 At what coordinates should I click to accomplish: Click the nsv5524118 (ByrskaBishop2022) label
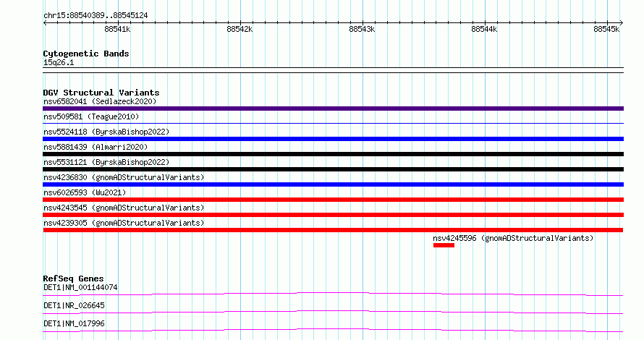coord(106,132)
